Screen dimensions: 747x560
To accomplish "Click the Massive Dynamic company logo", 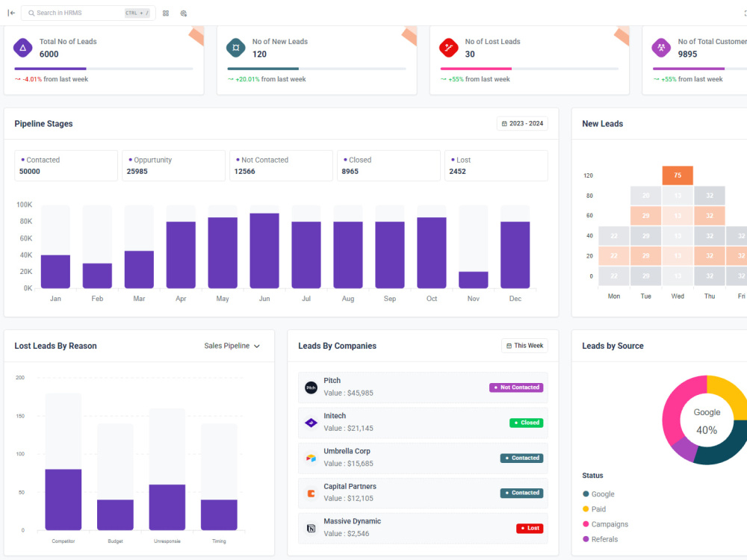I will [311, 528].
